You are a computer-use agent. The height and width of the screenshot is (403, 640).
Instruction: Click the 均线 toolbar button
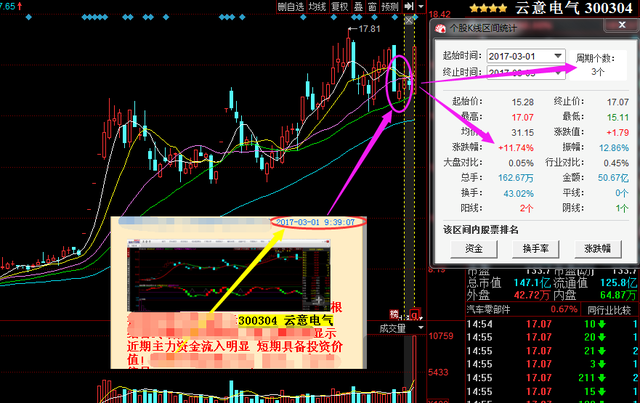pos(317,7)
